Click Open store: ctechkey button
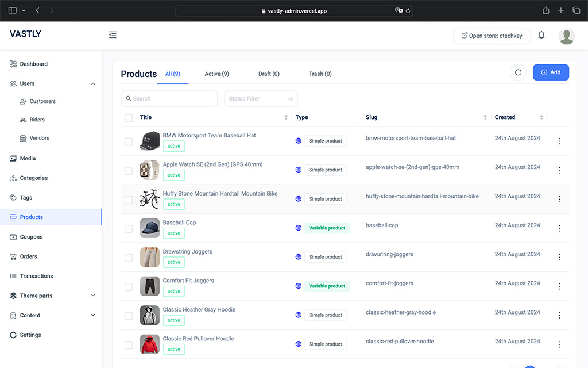This screenshot has width=588, height=368. (492, 36)
